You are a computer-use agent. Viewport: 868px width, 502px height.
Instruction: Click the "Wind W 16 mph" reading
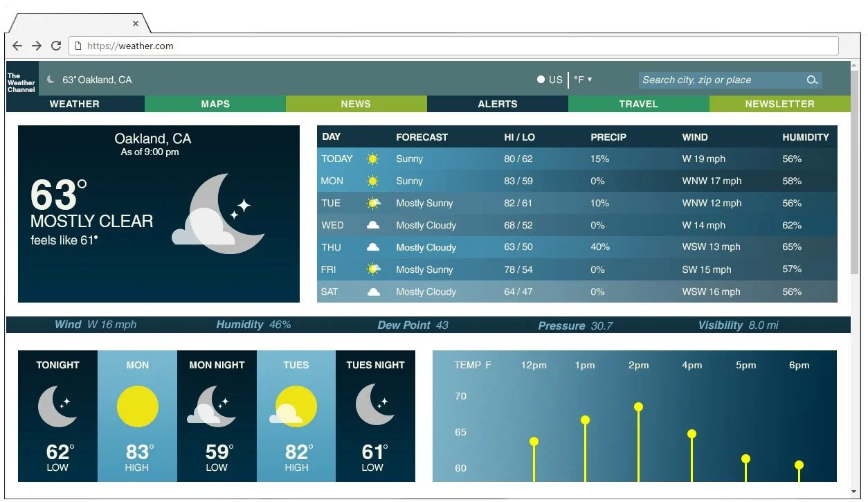tap(96, 325)
